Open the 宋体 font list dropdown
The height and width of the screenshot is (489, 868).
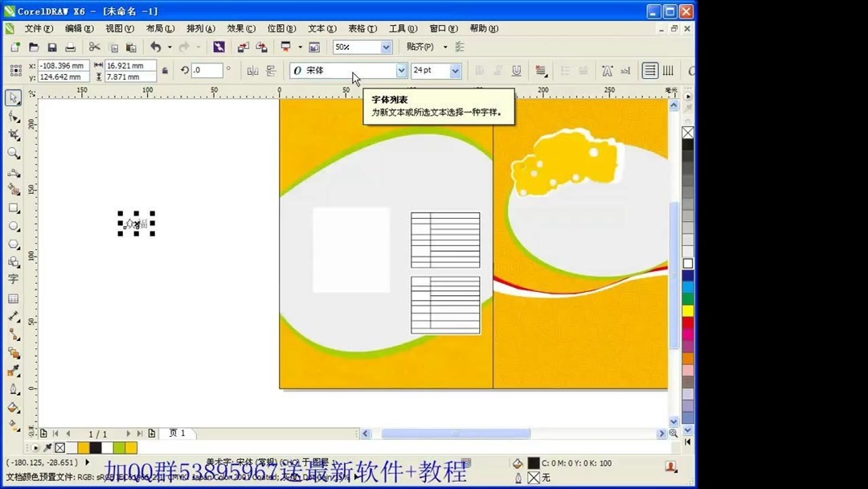(400, 70)
